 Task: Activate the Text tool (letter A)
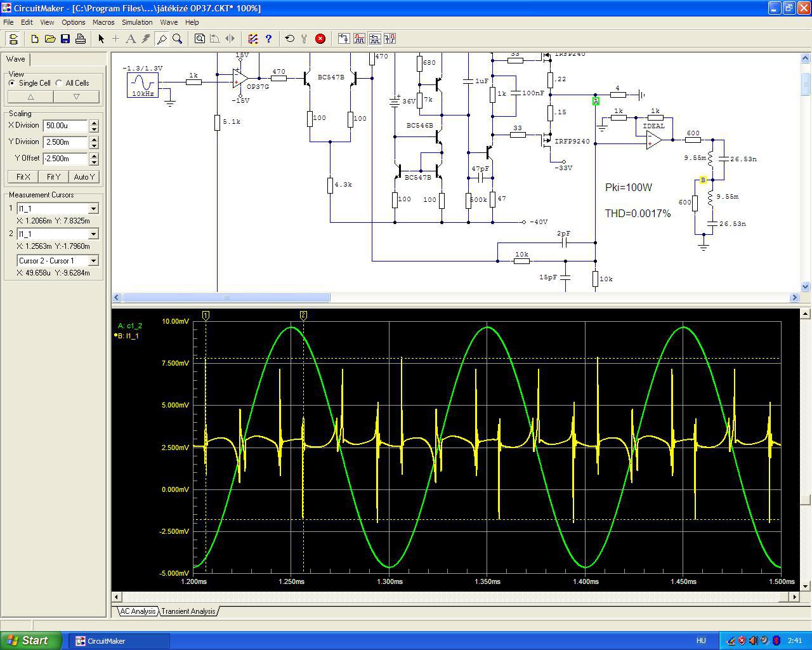pyautogui.click(x=131, y=39)
